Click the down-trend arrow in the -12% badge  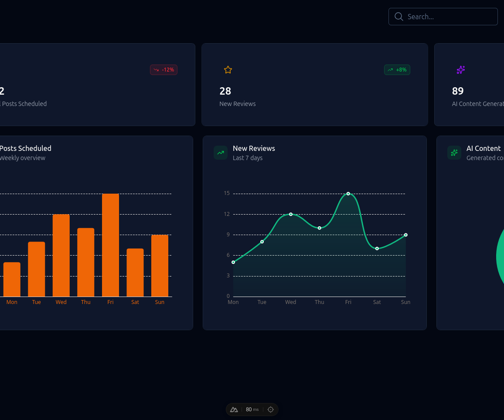(x=156, y=70)
